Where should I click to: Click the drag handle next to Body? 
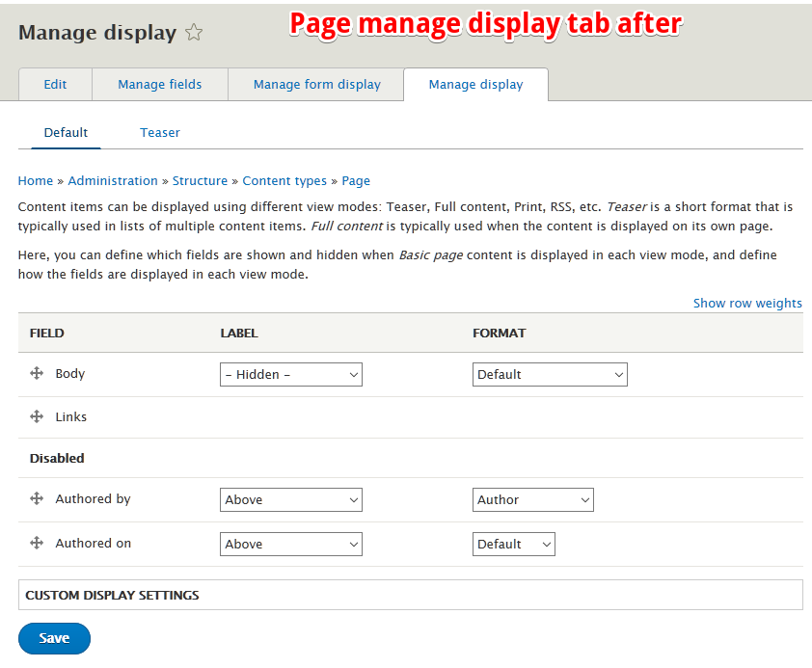(x=37, y=374)
